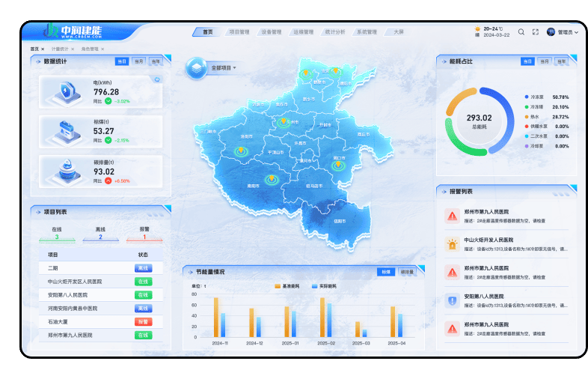This screenshot has width=588, height=379.
Task: Click the 标煤(t) card icon
Action: coord(67,132)
